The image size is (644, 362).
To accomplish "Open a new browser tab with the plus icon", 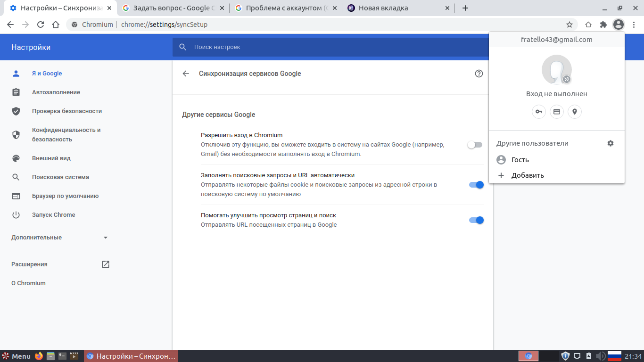I will [465, 8].
